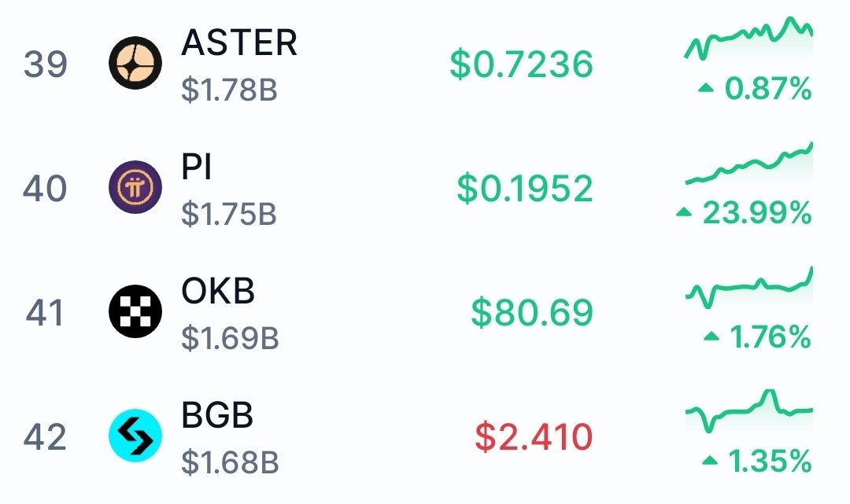
Task: Select the BGB coin name
Action: click(x=217, y=414)
